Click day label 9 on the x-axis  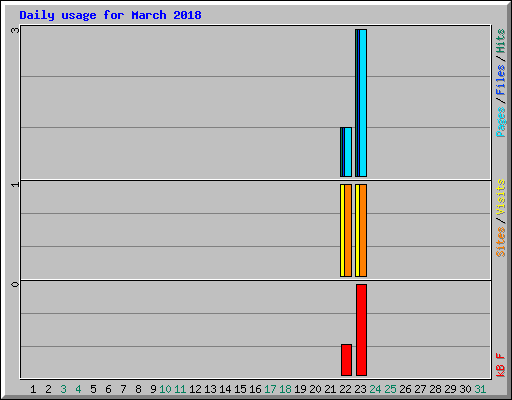153,389
